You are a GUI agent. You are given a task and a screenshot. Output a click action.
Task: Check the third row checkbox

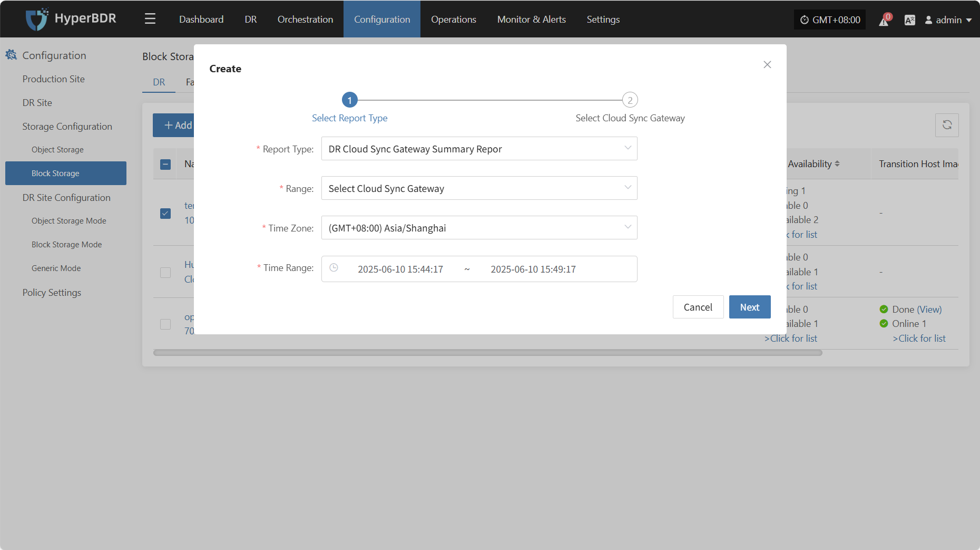[x=165, y=324]
